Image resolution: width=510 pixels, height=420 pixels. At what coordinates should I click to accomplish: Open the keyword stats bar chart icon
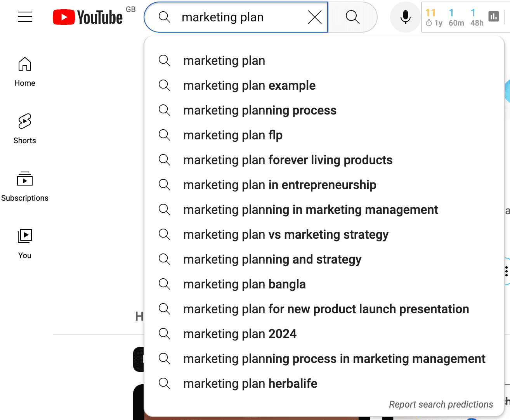(493, 16)
